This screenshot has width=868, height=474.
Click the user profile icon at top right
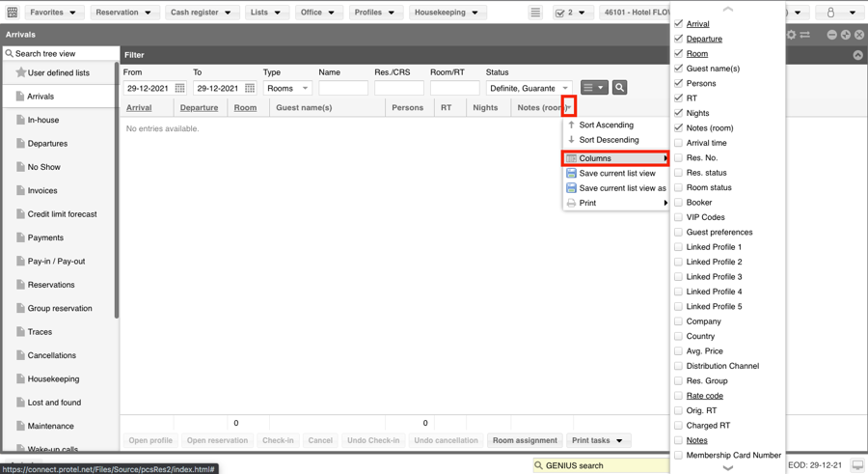pyautogui.click(x=830, y=13)
